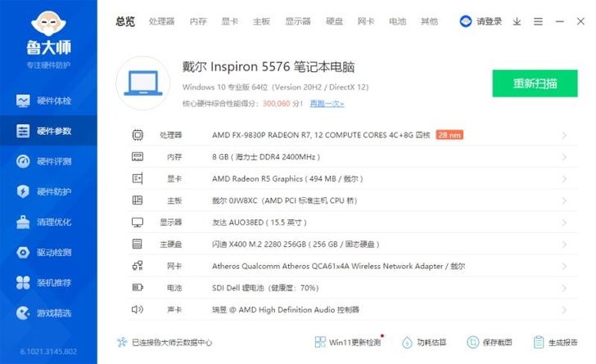
Task: Click the 再跑一次 link
Action: point(327,103)
